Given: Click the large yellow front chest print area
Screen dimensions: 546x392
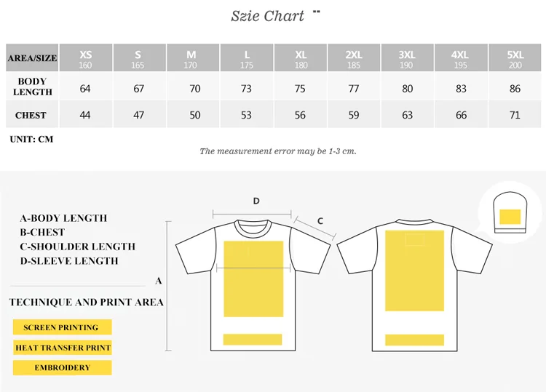Looking at the screenshot, I should point(253,279).
